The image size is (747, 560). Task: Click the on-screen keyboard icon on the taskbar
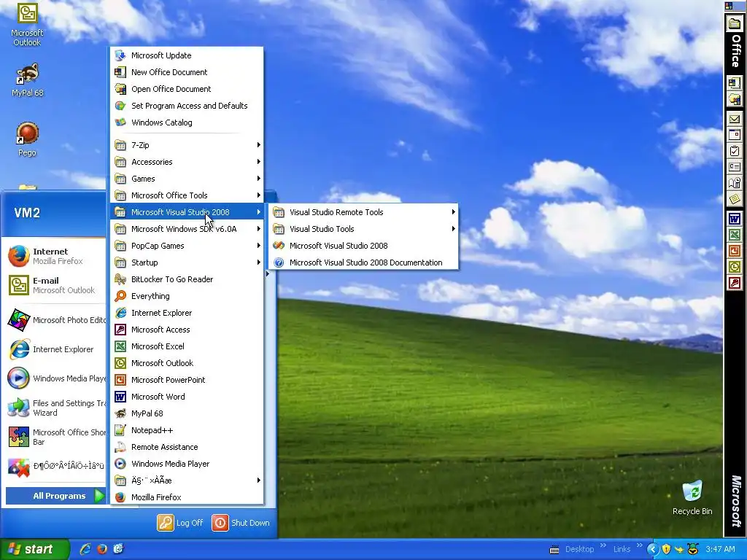coord(554,550)
